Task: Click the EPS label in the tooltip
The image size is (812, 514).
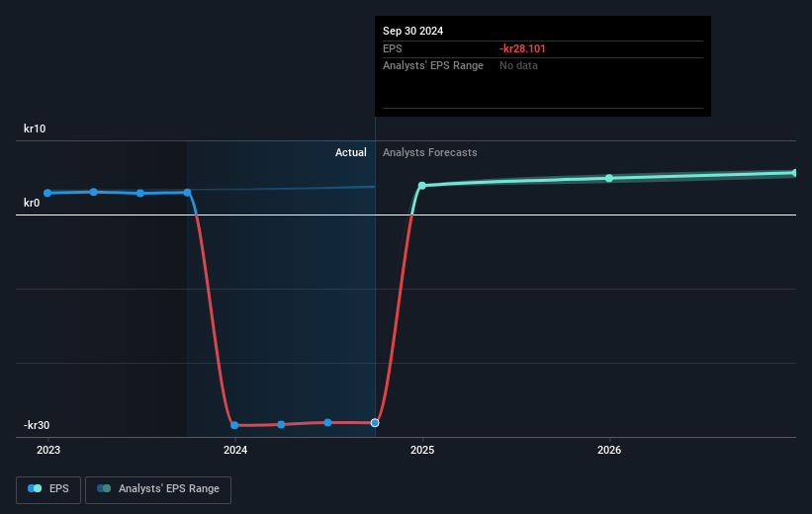Action: [392, 48]
